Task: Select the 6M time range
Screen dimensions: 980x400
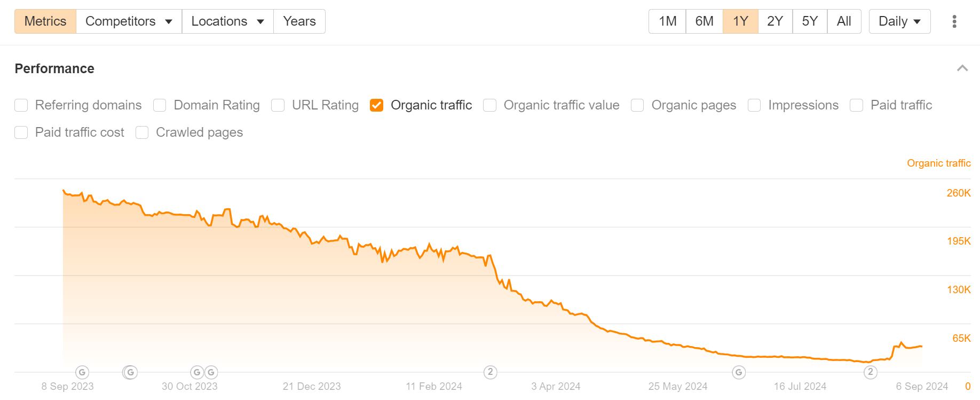Action: tap(704, 21)
